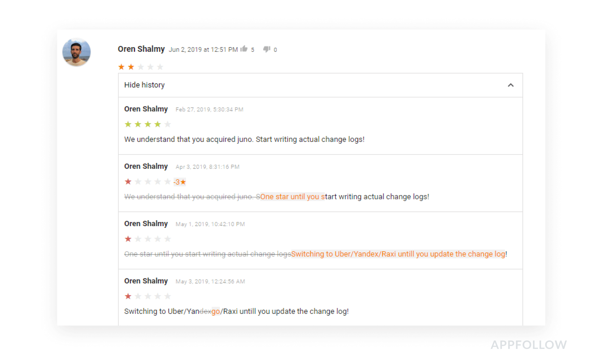Click Oren Shalmy name in May 3 entry
Screen dimensions: 602x364
146,281
